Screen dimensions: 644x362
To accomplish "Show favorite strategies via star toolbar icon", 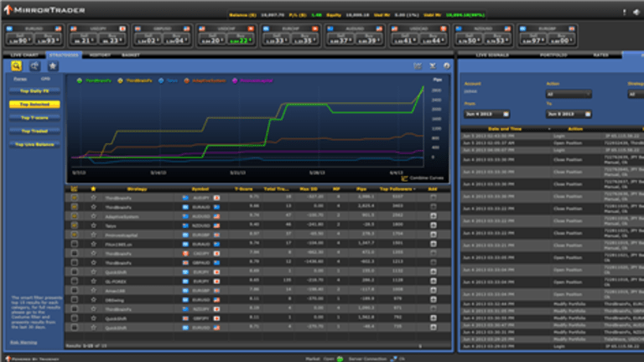I will (x=53, y=65).
